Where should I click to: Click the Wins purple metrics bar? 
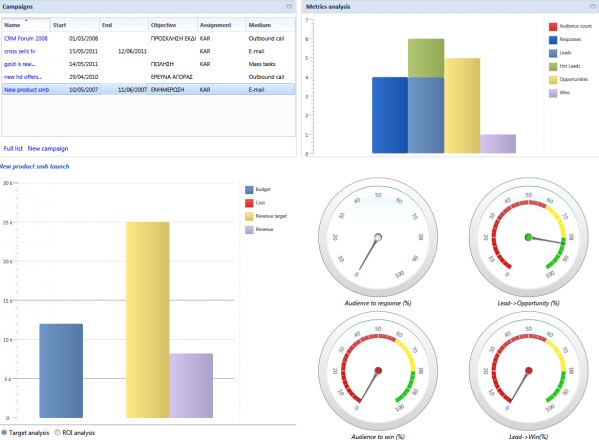[x=498, y=144]
